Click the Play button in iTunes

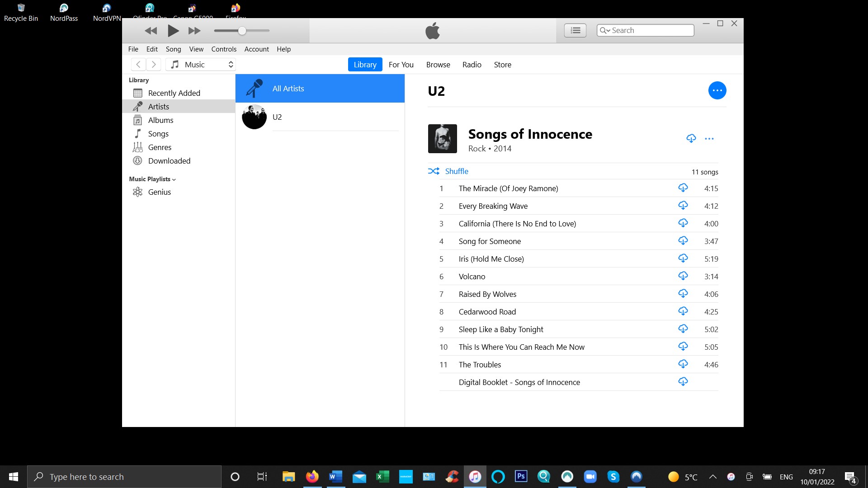pyautogui.click(x=173, y=31)
